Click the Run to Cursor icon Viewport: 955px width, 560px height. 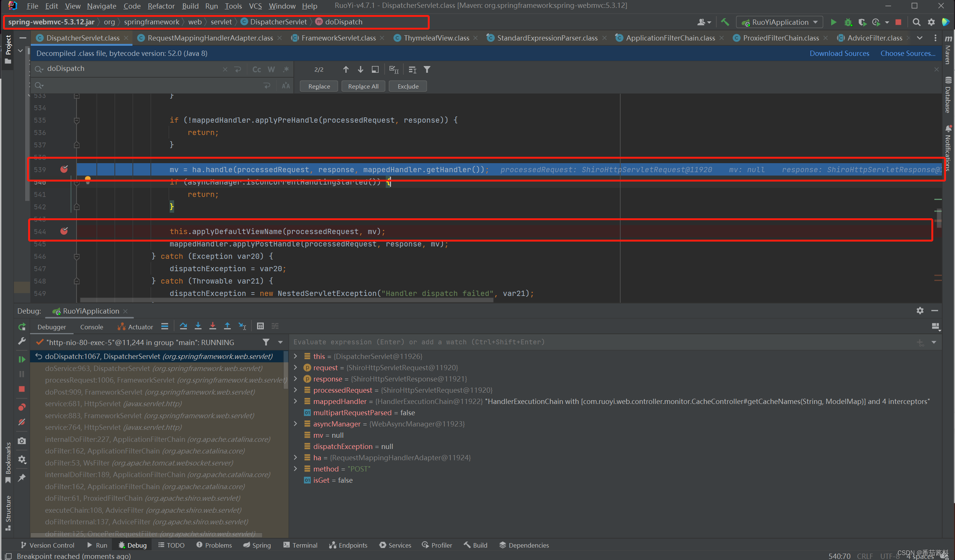242,326
